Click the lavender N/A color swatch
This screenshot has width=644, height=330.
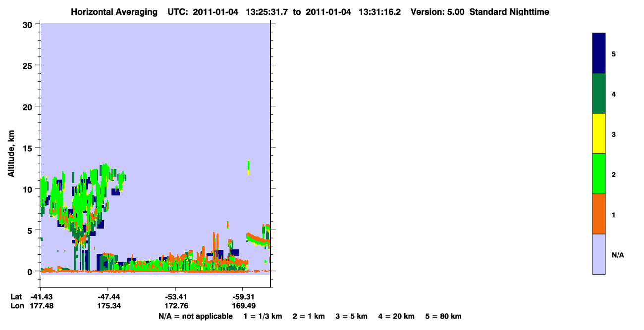(599, 254)
